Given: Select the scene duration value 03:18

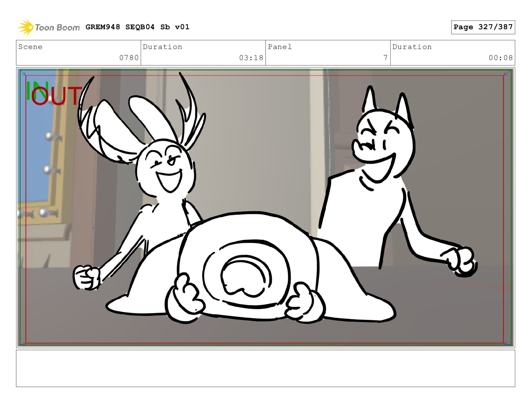Looking at the screenshot, I should 251,58.
